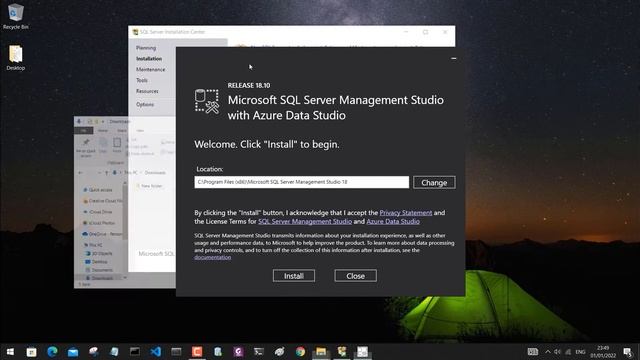This screenshot has height=360, width=640.
Task: Open the documentation link
Action: pyautogui.click(x=213, y=257)
